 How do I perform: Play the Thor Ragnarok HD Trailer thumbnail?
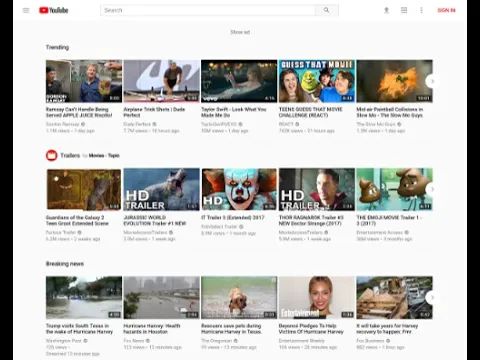click(317, 189)
